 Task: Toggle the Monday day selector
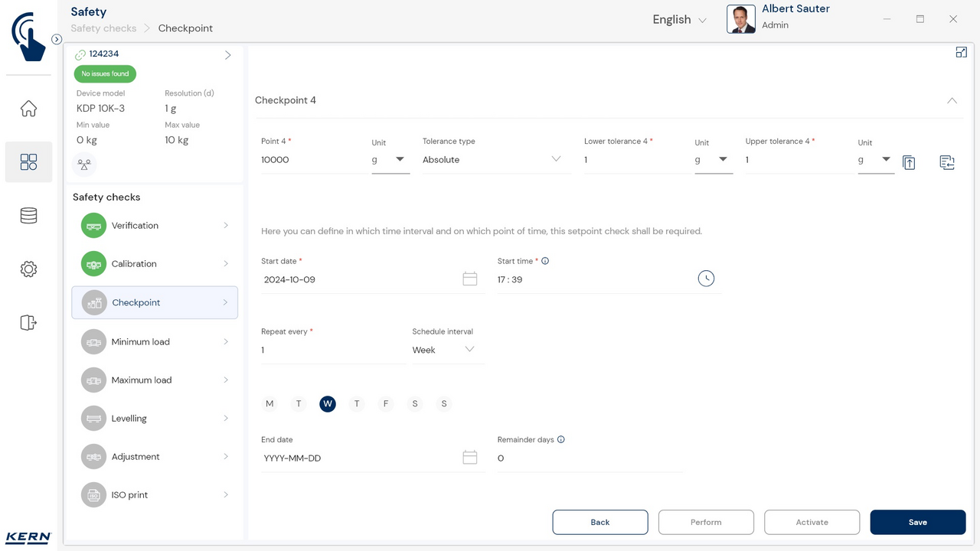click(269, 404)
